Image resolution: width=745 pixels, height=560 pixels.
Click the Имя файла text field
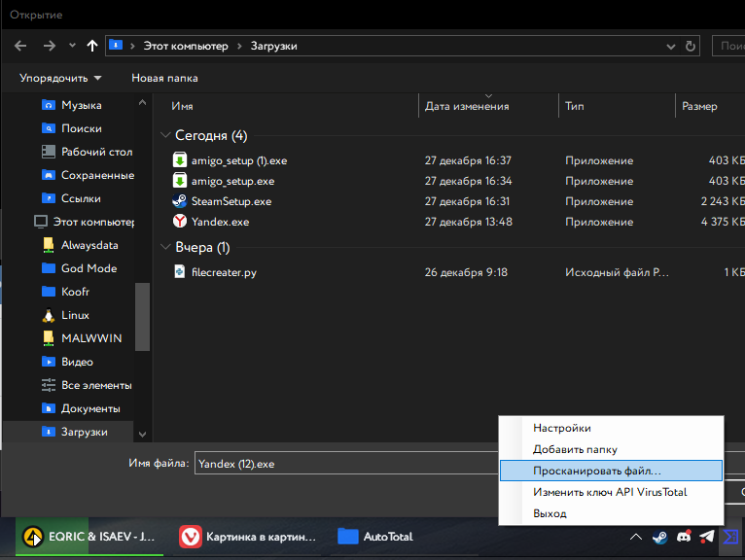(x=346, y=463)
